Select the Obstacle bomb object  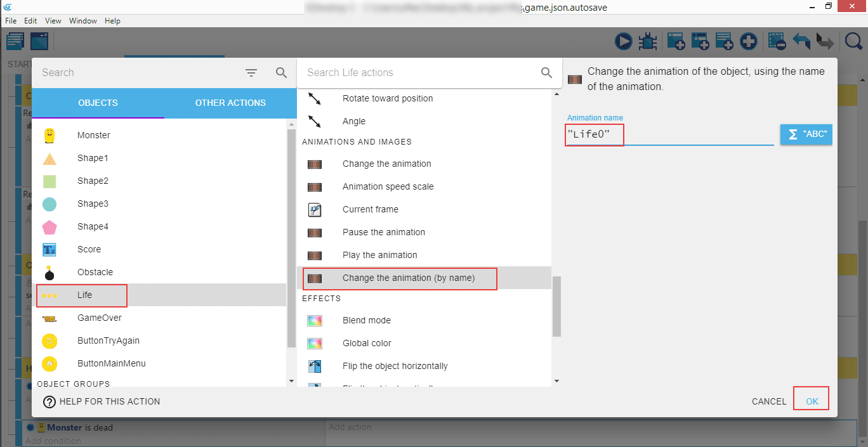(49, 273)
